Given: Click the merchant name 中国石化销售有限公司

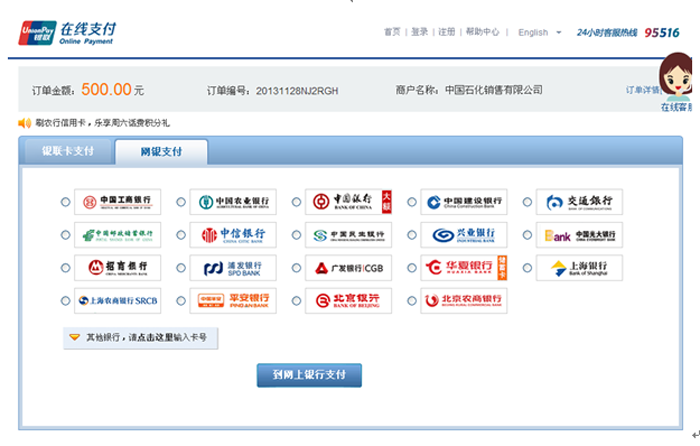Looking at the screenshot, I should (x=493, y=90).
